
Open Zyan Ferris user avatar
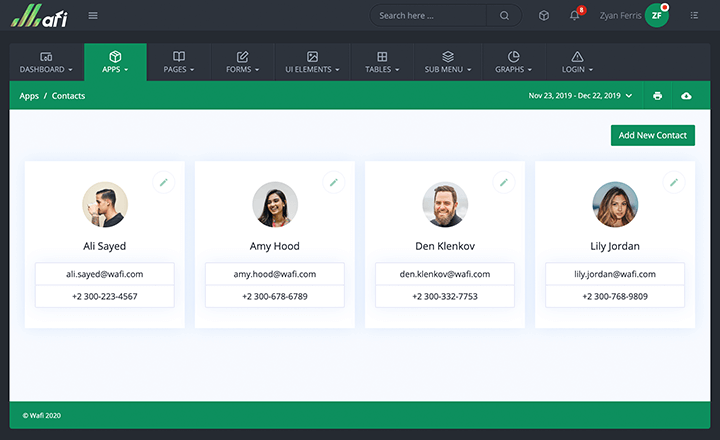tap(657, 15)
